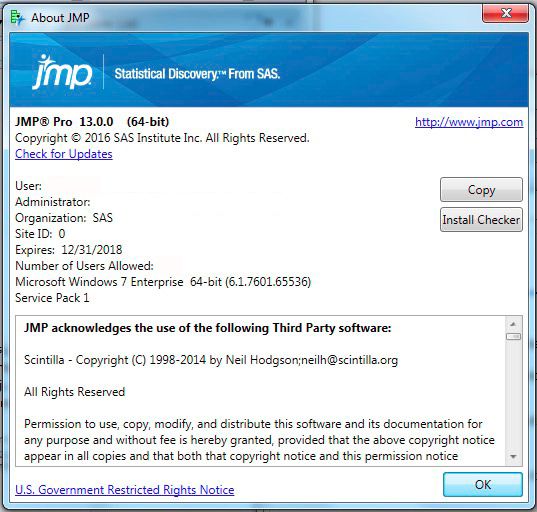Click Check for Updates link

click(64, 154)
